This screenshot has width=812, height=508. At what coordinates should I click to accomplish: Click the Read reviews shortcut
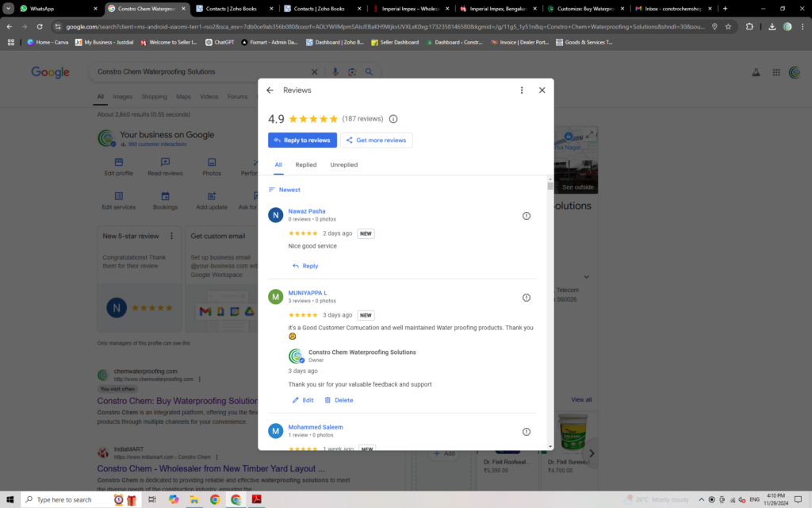165,167
